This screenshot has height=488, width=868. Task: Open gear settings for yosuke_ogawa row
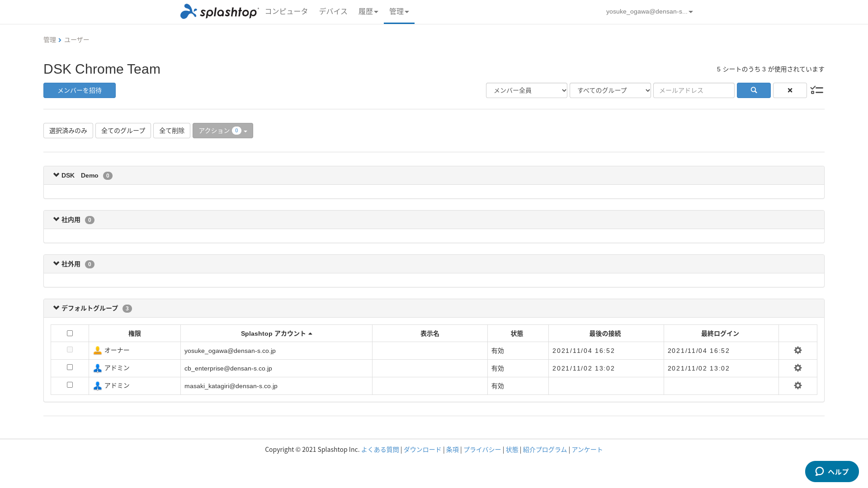(x=798, y=350)
